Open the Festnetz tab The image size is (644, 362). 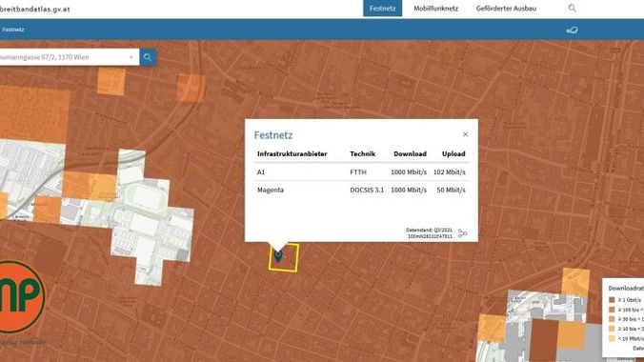(382, 9)
